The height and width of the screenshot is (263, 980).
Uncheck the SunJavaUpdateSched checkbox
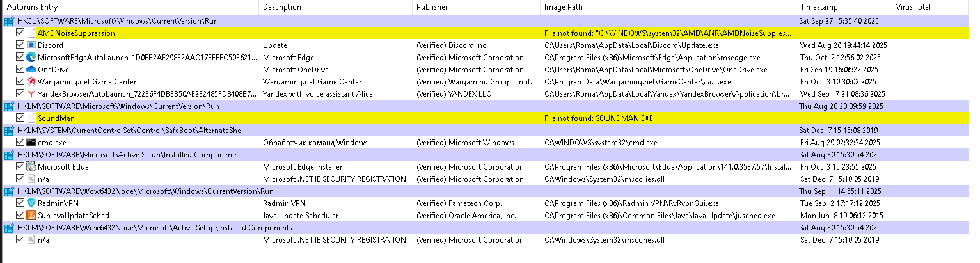click(x=20, y=216)
